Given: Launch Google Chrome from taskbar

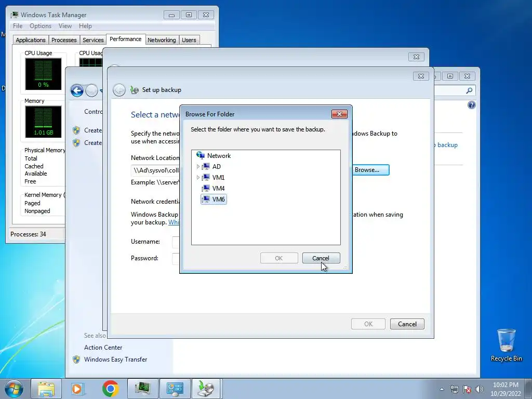Looking at the screenshot, I should pyautogui.click(x=111, y=389).
